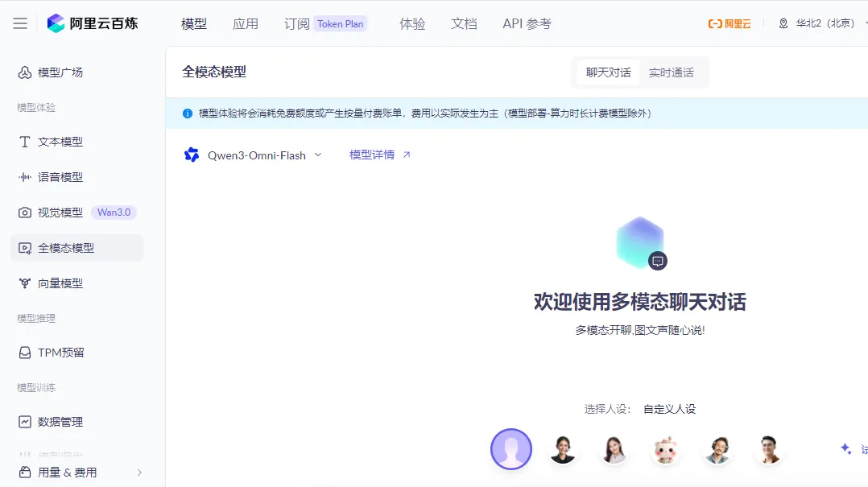Image resolution: width=868 pixels, height=487 pixels.
Task: Click the 欢迎使用多模态聊天对话 heading
Action: tap(640, 302)
